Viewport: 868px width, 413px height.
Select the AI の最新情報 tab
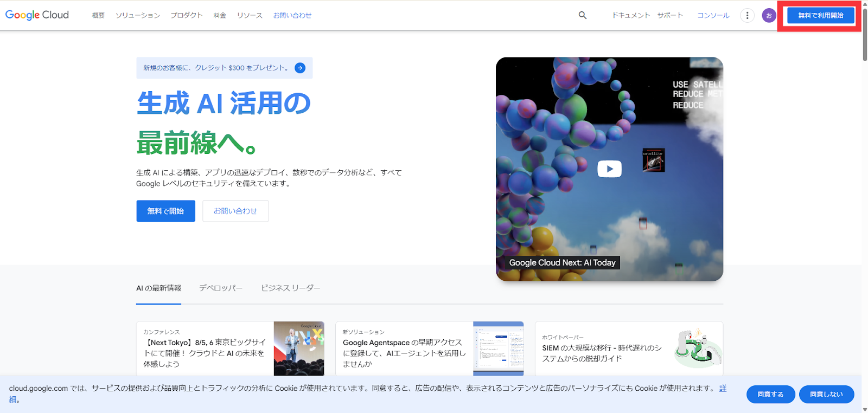point(158,288)
